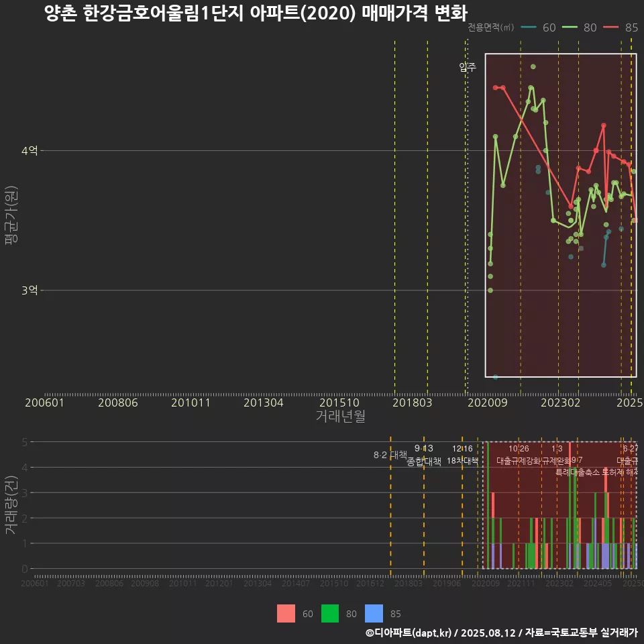Click the '4억' y-axis label
Image resolution: width=644 pixels, height=644 pixels.
click(x=30, y=151)
